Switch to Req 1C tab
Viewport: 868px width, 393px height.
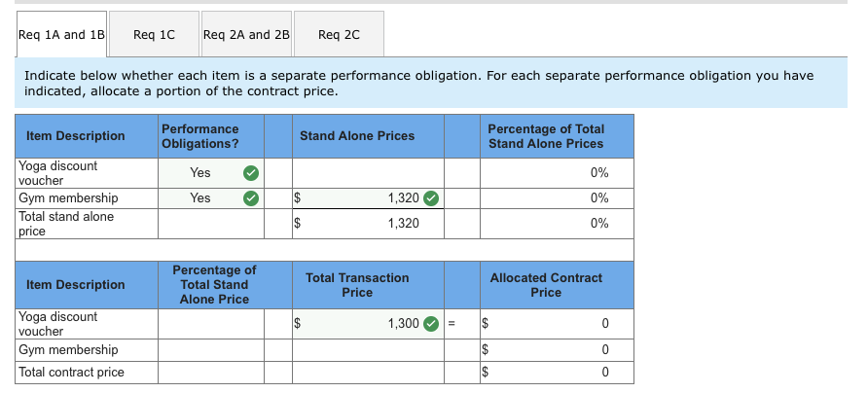tap(154, 34)
